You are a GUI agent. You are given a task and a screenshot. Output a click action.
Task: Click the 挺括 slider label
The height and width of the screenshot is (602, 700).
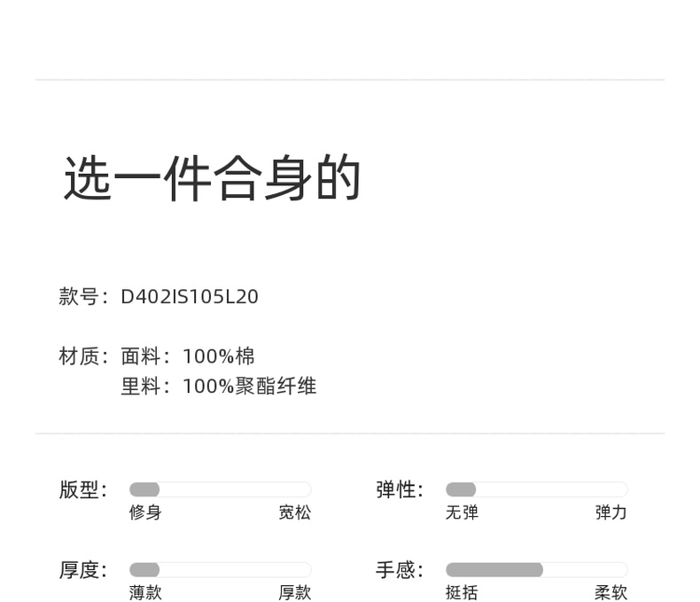(462, 592)
